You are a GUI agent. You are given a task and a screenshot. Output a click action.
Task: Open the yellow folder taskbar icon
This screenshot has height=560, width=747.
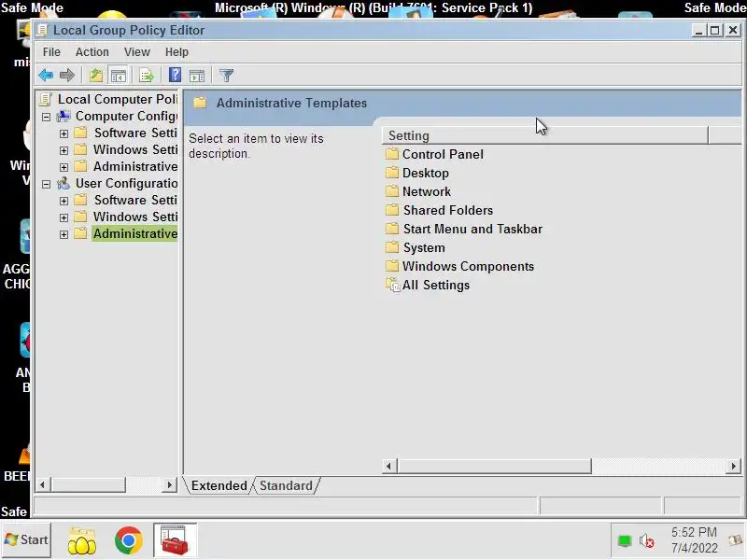[x=81, y=541]
